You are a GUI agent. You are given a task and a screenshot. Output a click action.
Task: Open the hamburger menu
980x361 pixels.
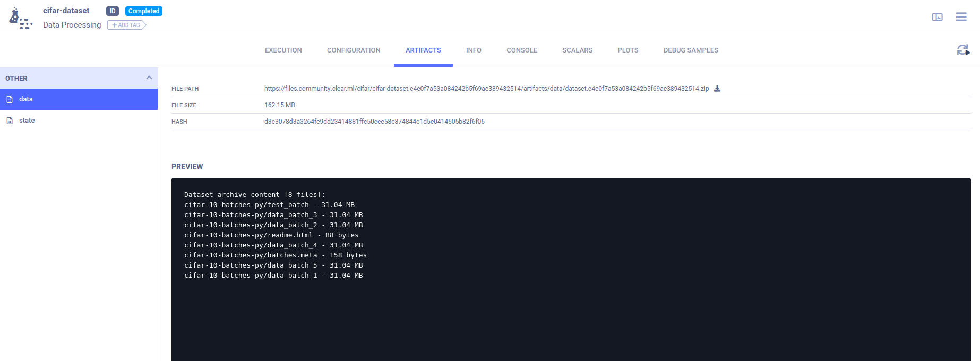[961, 17]
